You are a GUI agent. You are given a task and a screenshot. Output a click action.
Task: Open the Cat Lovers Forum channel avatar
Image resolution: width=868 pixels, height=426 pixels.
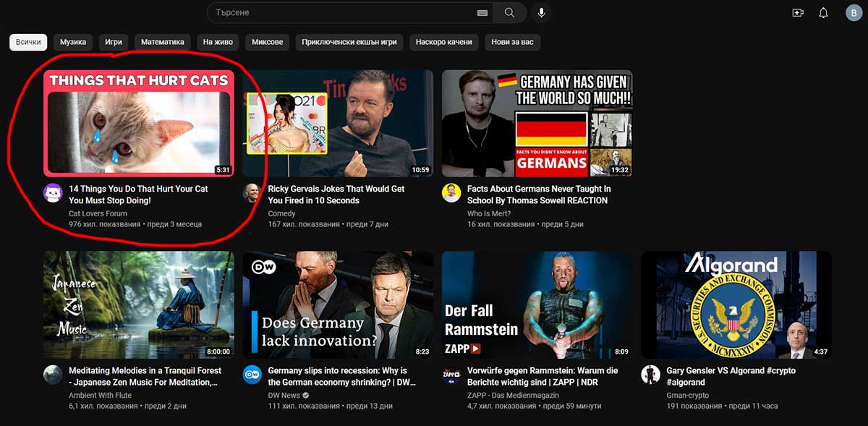(53, 193)
